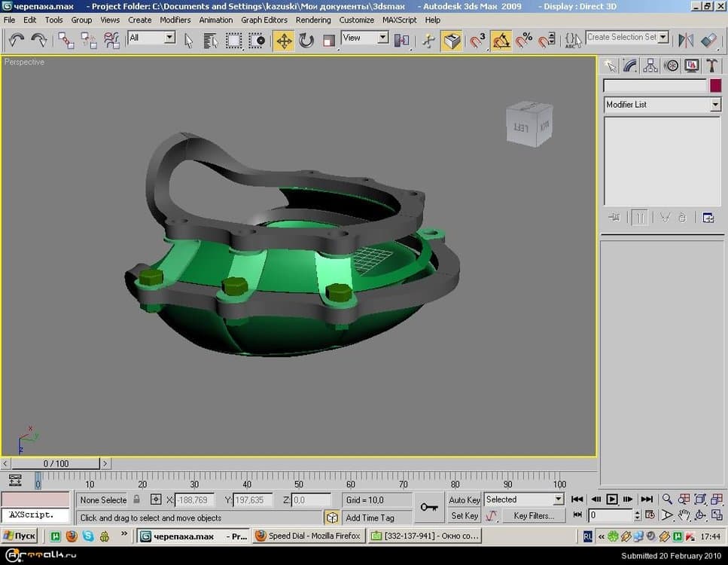Open the Modifiers menu

175,20
